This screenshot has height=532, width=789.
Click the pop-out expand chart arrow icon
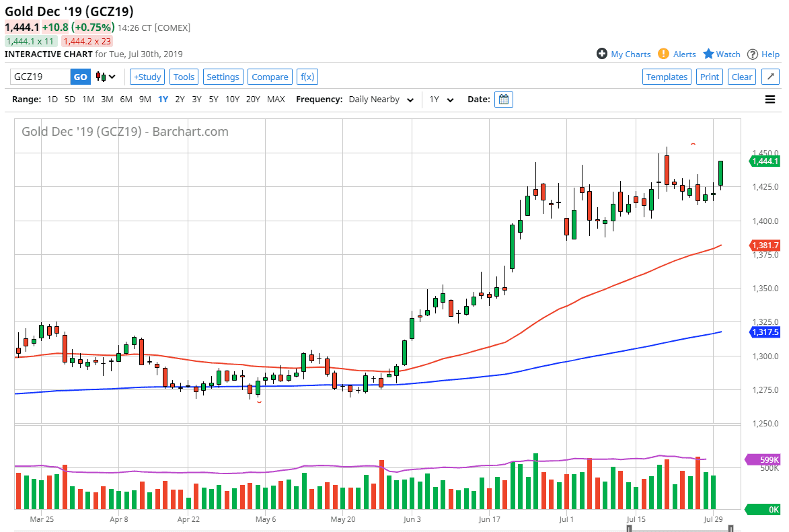[x=770, y=77]
